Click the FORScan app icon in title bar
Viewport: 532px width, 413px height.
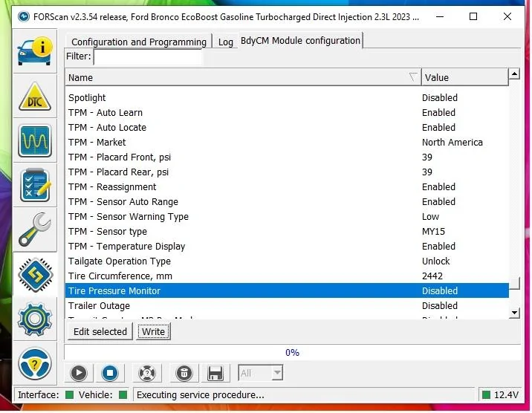tap(24, 16)
